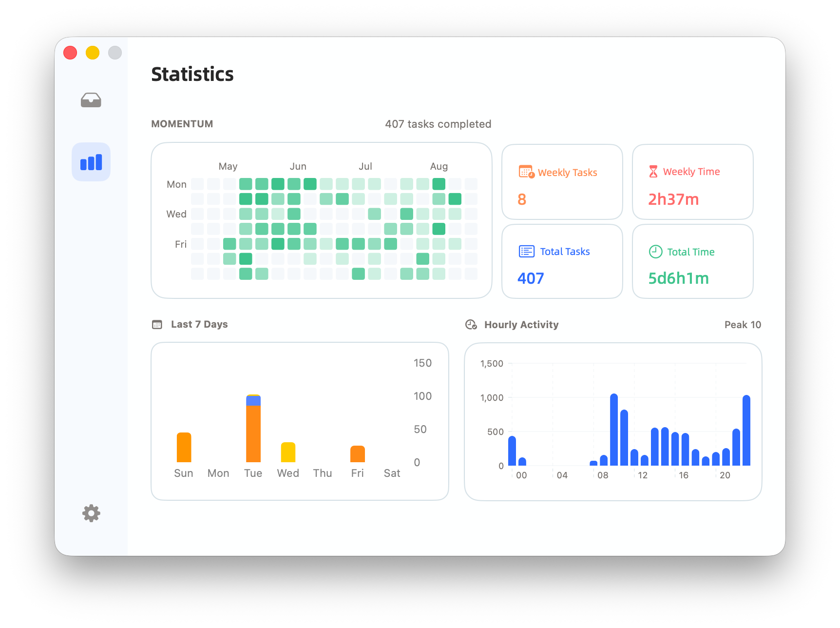
Task: Select the tallest hourly bar near 09
Action: pyautogui.click(x=614, y=430)
